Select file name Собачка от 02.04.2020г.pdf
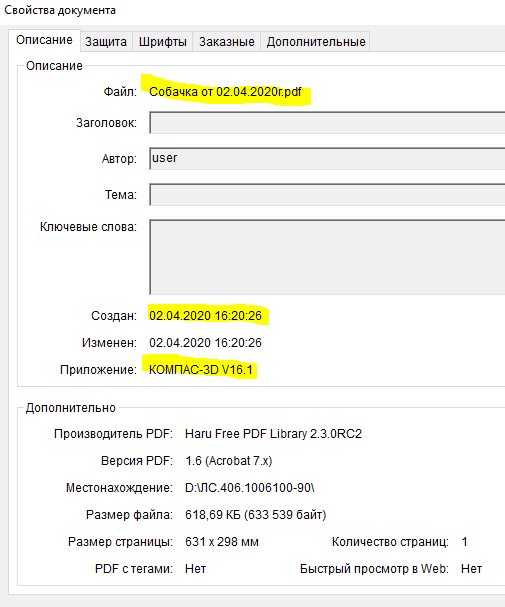 (225, 92)
